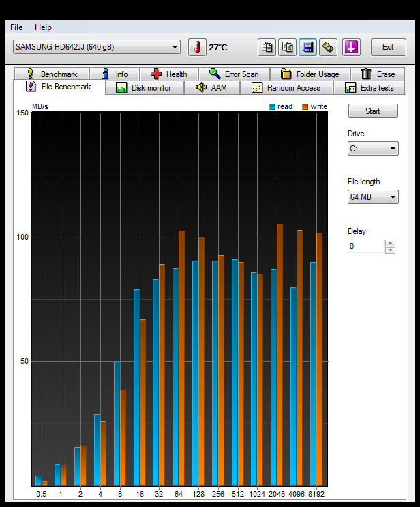Click the green chart Disk monitor icon

coord(121,87)
